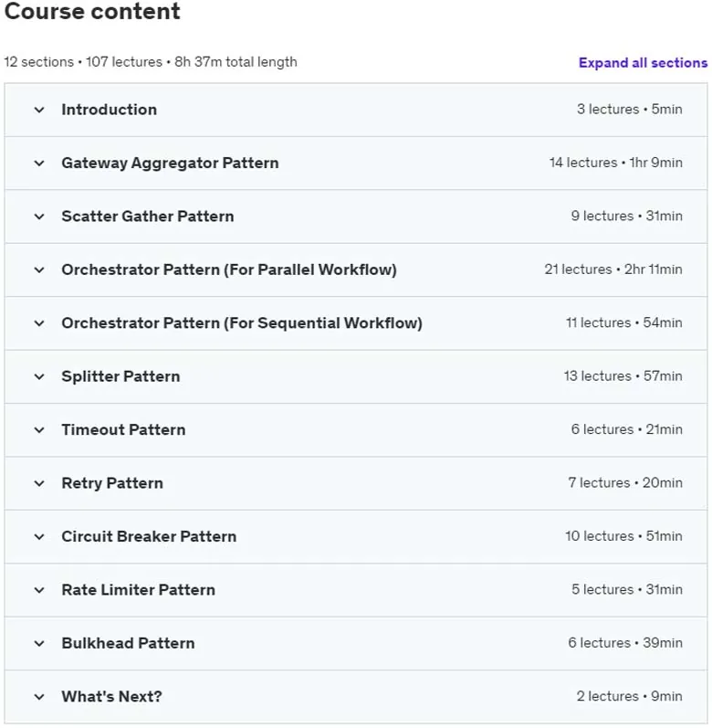Screen dimensions: 712x728
Task: Select Gateway Aggregator Pattern section title
Action: 170,163
